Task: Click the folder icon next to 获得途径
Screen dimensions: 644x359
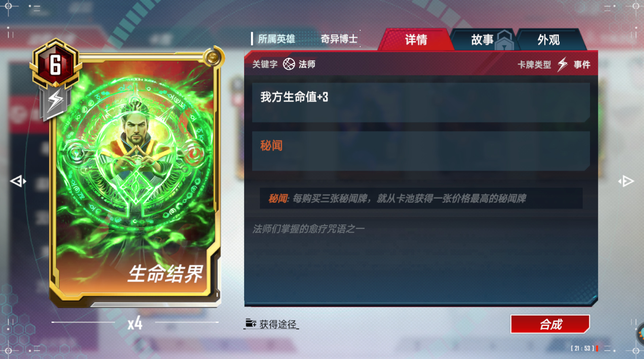Action: [251, 323]
